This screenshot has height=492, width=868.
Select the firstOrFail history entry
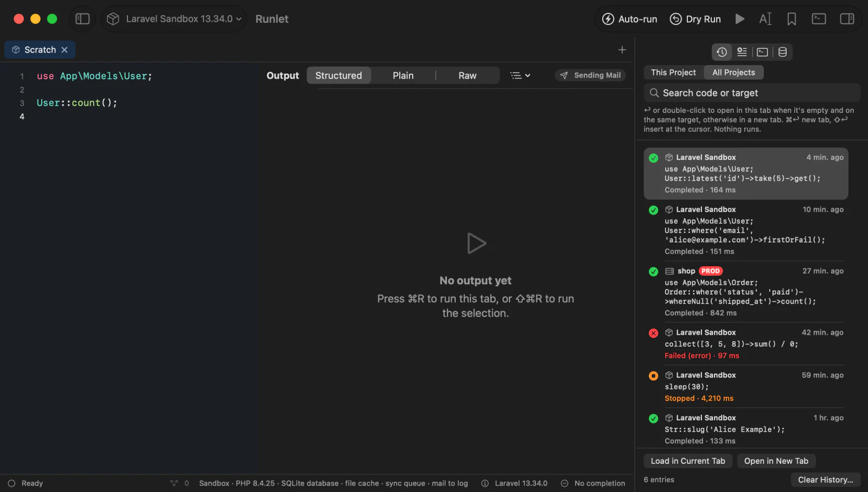[x=746, y=230]
